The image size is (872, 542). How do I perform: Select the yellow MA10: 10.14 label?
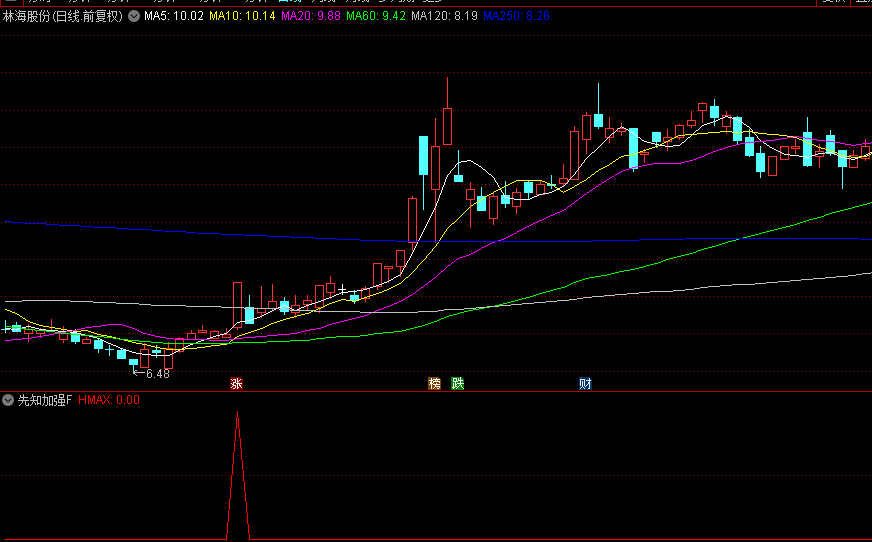tap(242, 16)
